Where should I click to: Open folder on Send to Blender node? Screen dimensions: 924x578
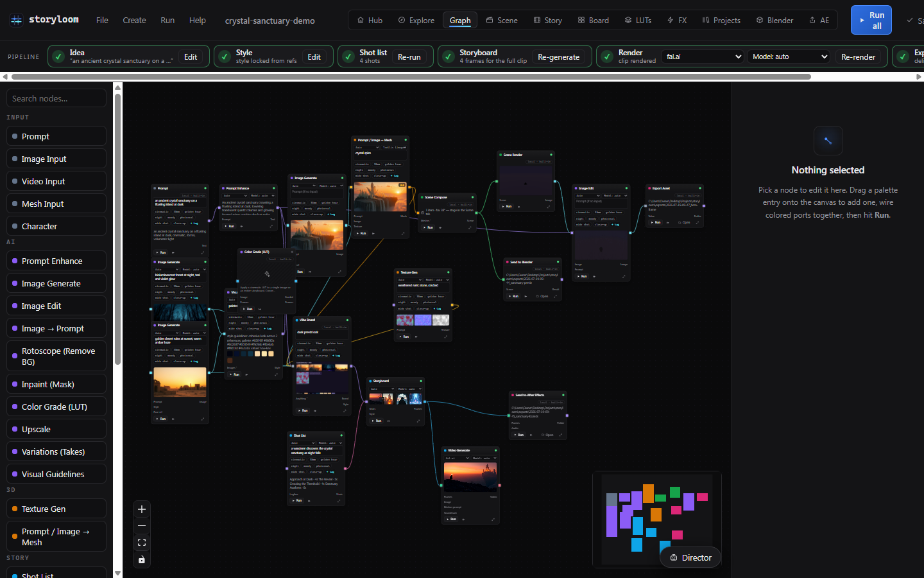(x=543, y=296)
